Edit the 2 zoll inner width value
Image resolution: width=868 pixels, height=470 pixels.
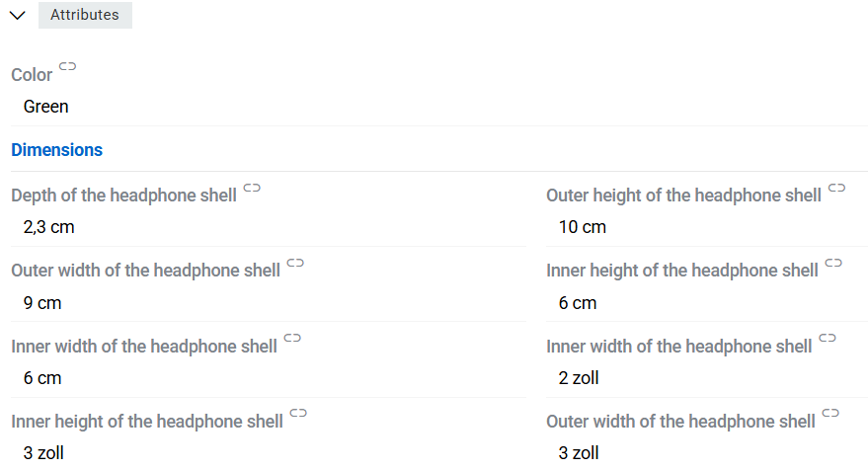[579, 378]
